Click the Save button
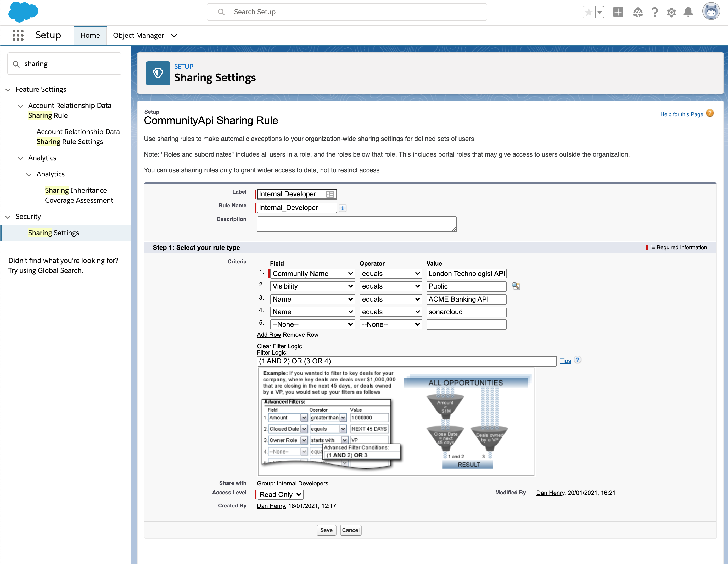 [326, 530]
